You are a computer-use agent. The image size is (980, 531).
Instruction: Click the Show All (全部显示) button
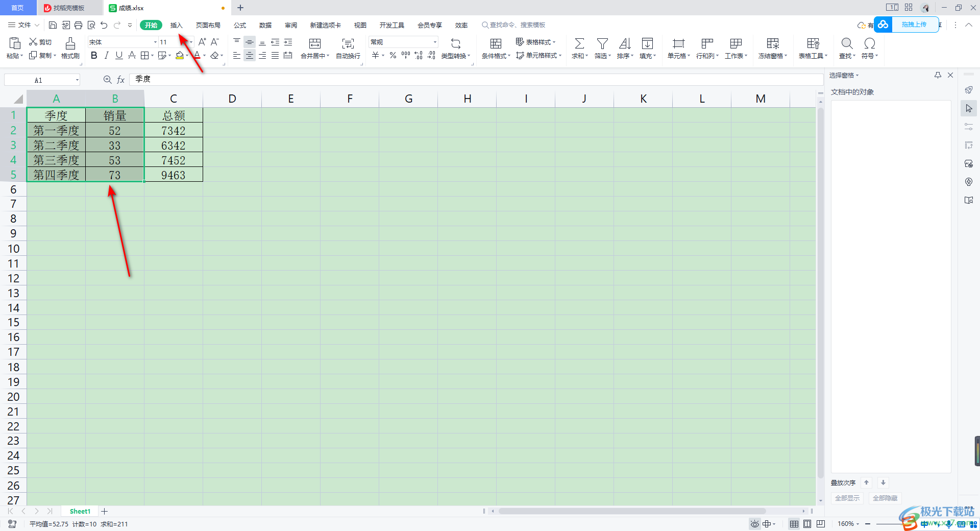pos(847,498)
